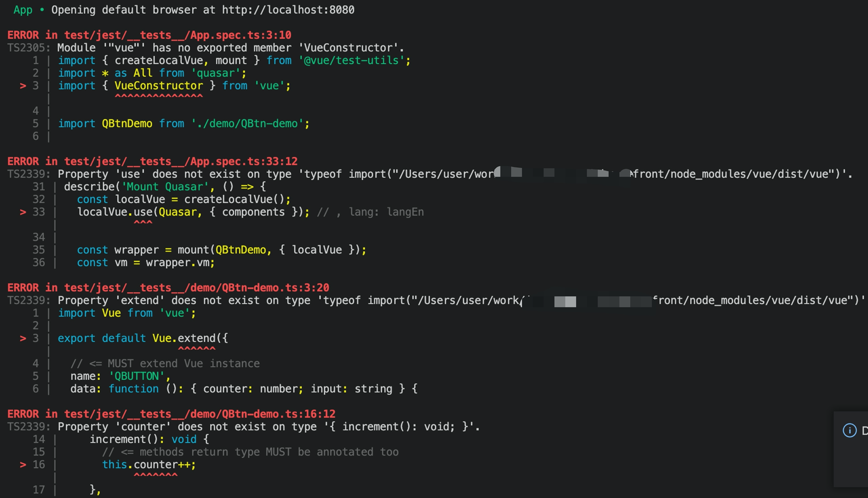Click the red squiggle under this.counter

point(155,474)
